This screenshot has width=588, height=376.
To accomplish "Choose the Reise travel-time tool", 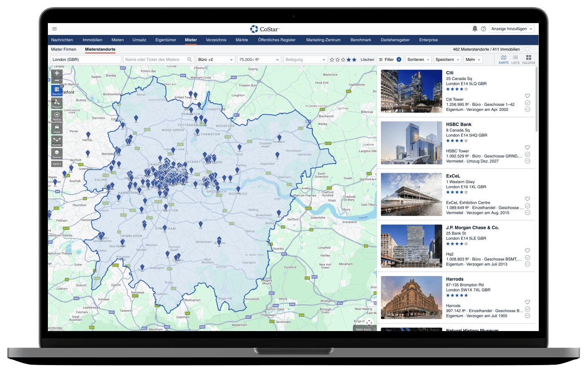I will (57, 129).
